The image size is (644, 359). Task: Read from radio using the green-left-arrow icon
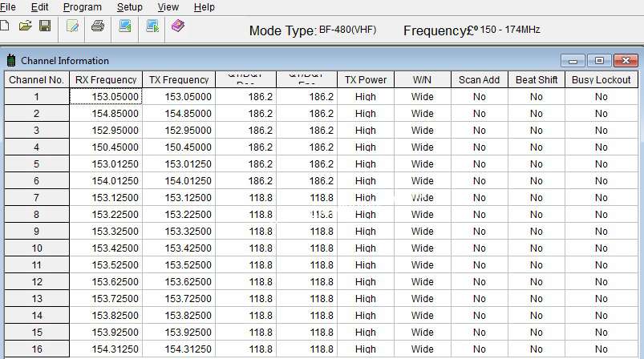pyautogui.click(x=125, y=26)
